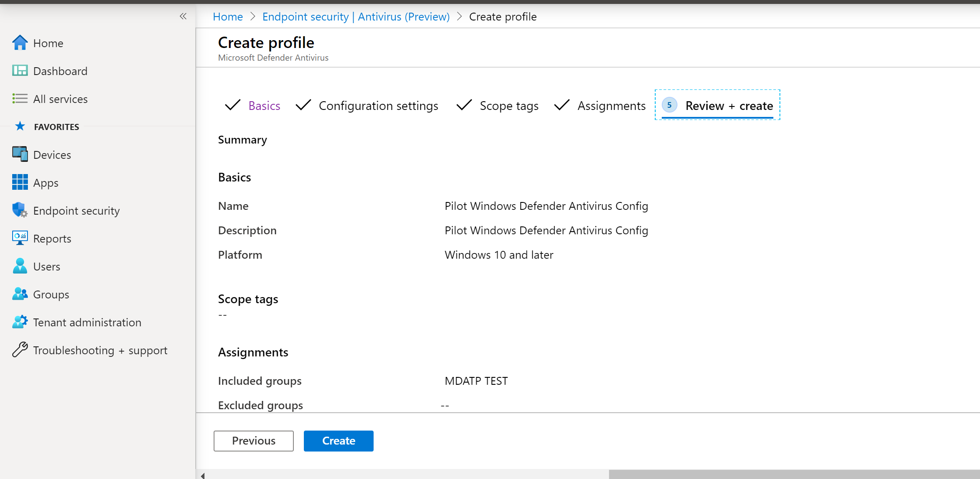Select the Assignments step tab
This screenshot has height=479, width=980.
pos(611,106)
